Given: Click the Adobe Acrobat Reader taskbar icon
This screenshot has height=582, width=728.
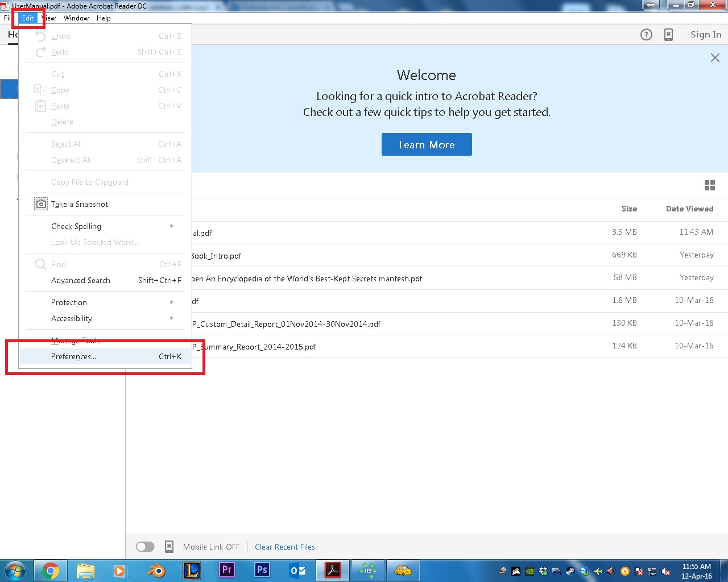Looking at the screenshot, I should click(x=332, y=570).
